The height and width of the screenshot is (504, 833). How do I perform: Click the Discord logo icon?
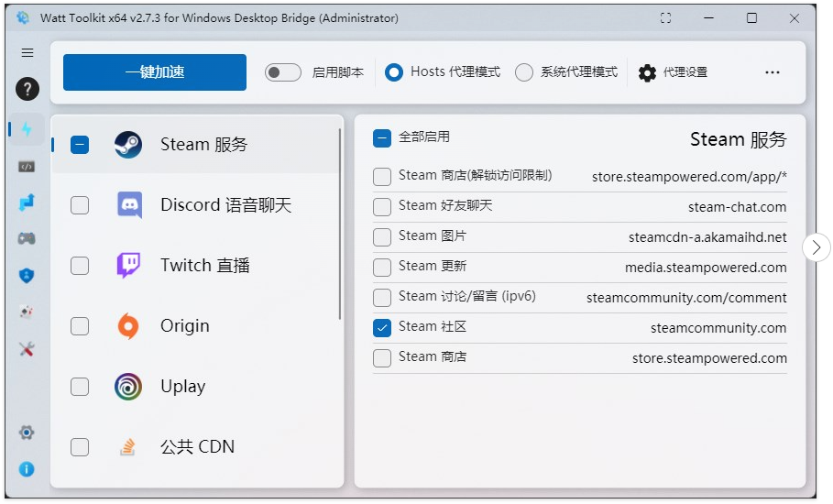(129, 205)
